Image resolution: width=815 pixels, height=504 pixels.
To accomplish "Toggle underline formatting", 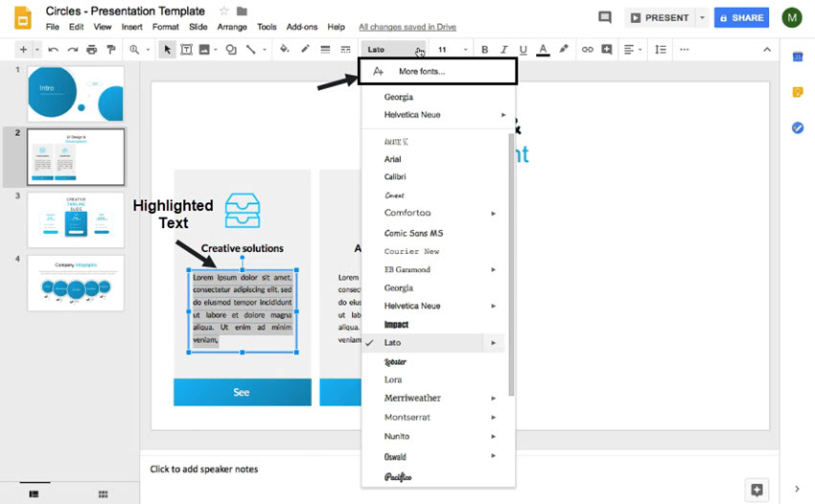I will pos(523,50).
